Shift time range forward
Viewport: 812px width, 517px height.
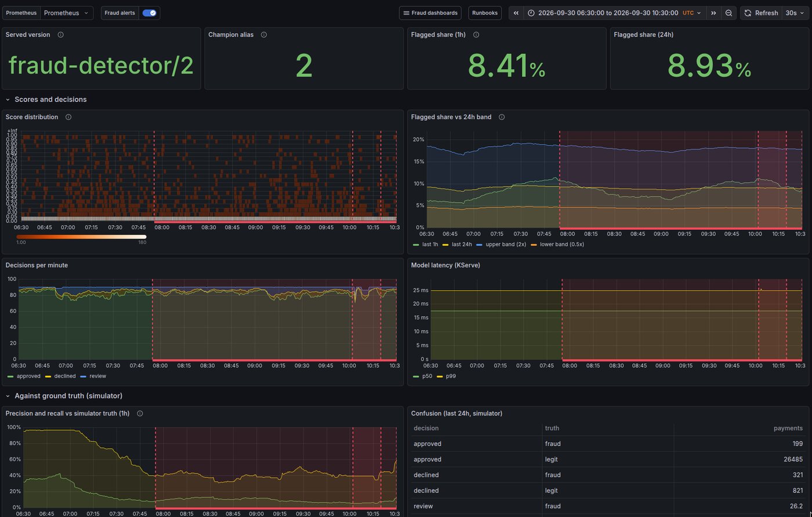coord(713,13)
